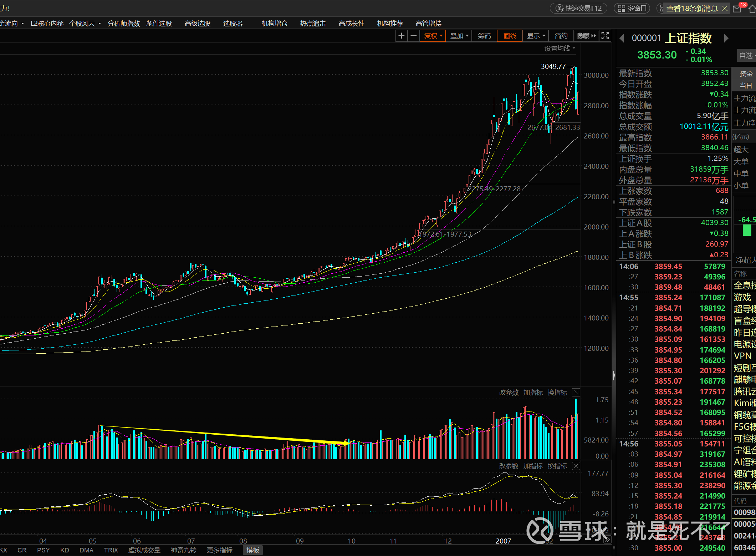Viewport: 756px width, 556px height.
Task: Toggle 画线 drawing mode
Action: pyautogui.click(x=510, y=36)
